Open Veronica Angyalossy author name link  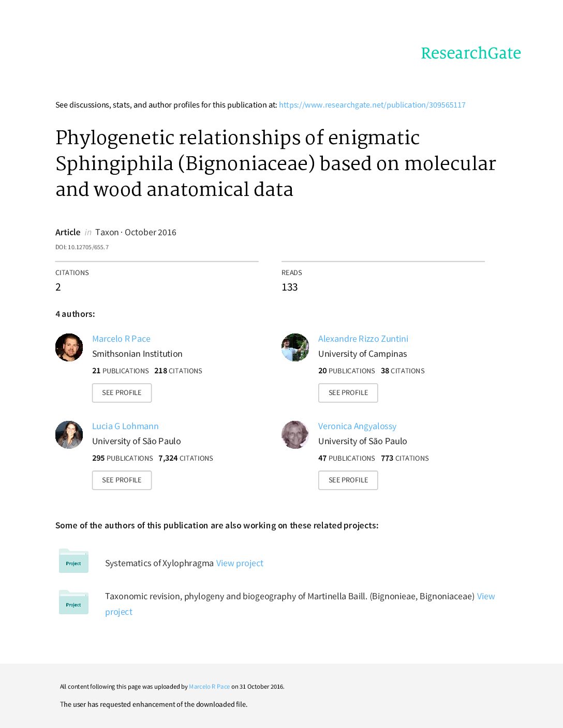click(x=357, y=426)
